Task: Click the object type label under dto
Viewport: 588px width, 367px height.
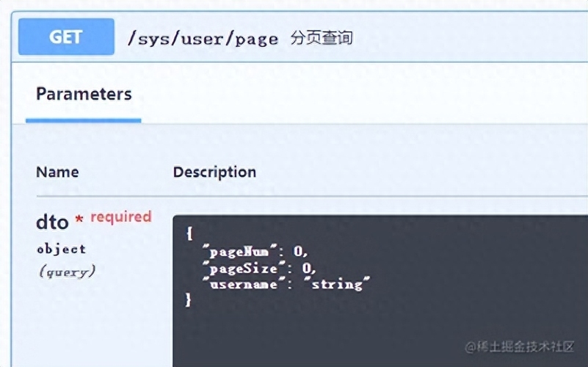Action: [61, 250]
